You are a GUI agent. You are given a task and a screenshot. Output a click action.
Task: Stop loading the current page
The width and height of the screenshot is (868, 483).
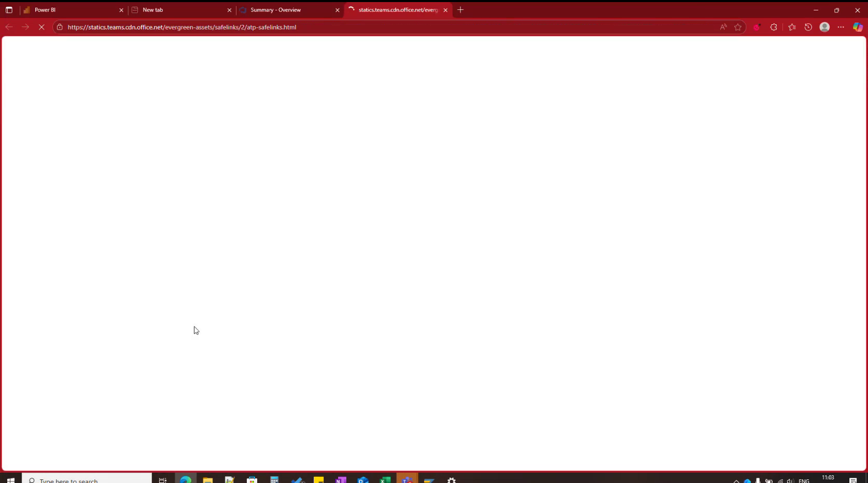pos(42,27)
